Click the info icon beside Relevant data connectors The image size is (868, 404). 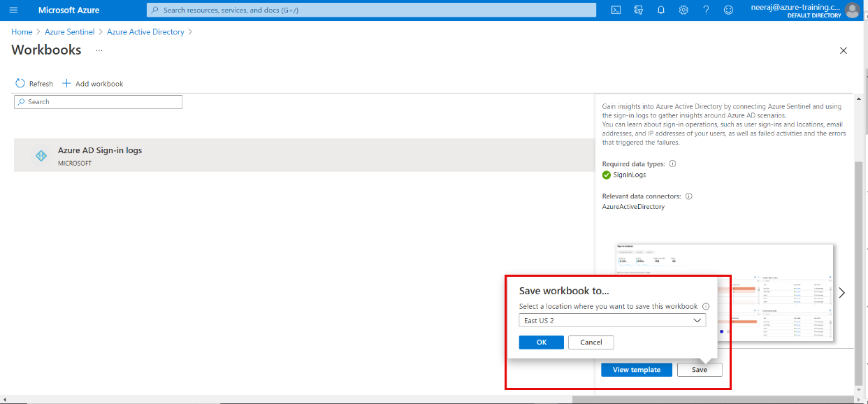(688, 196)
